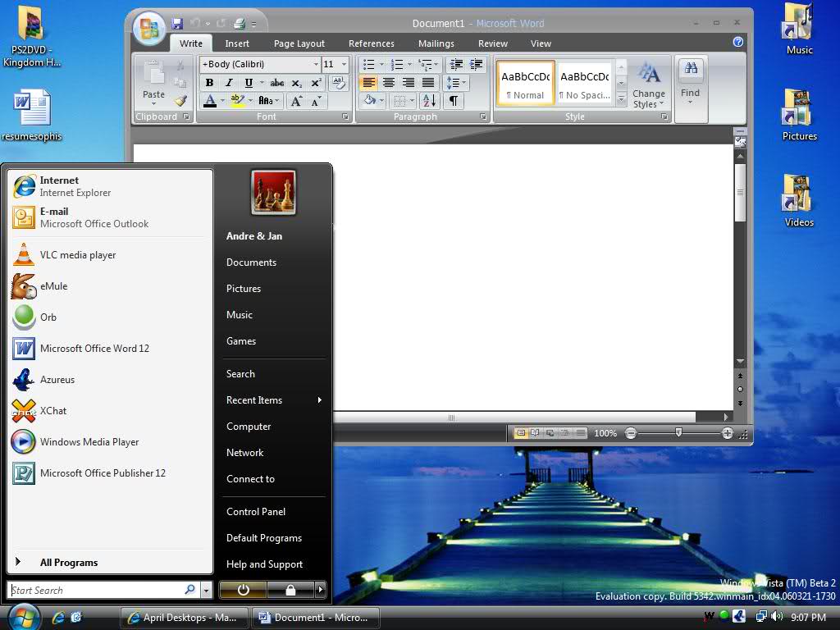
Task: Select the Normal style
Action: [x=526, y=84]
